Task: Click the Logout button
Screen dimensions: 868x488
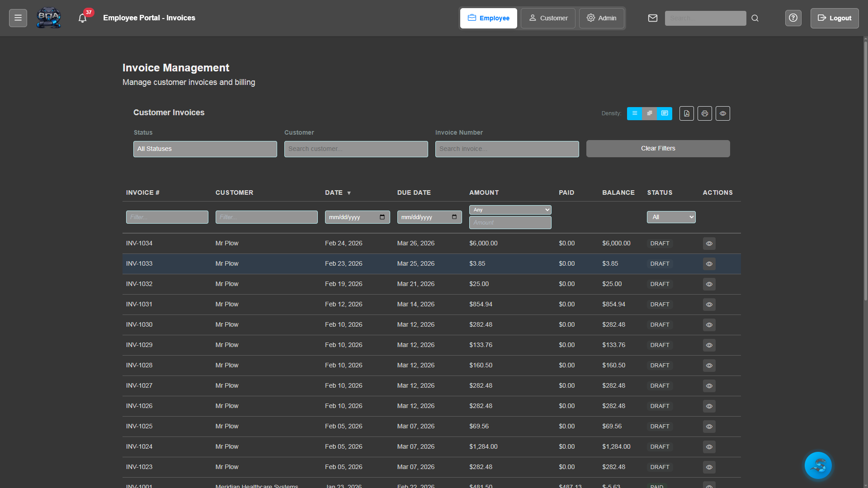Action: (834, 18)
